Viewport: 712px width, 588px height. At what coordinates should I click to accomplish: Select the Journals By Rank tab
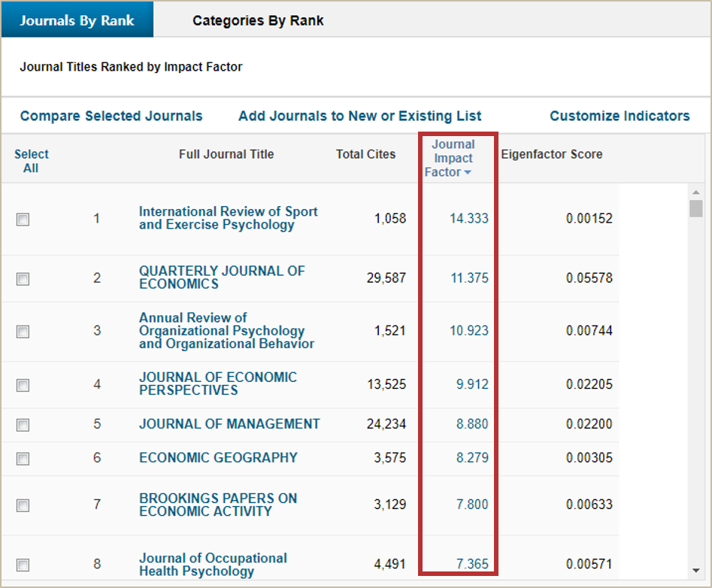[77, 20]
